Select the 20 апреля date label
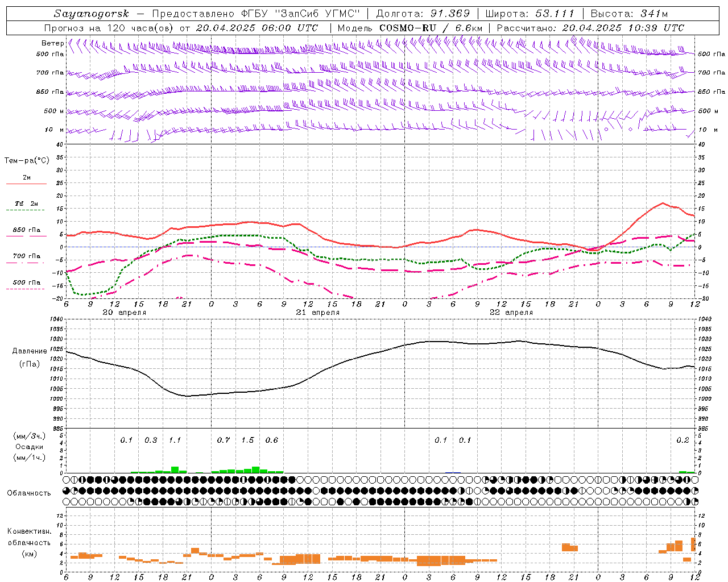The image size is (728, 582). coord(124,313)
